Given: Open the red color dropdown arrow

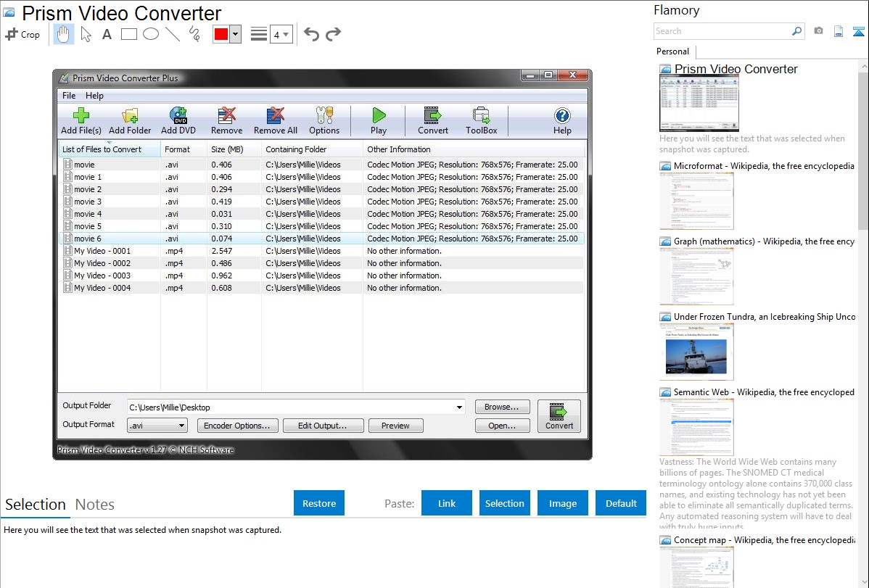Looking at the screenshot, I should click(x=236, y=34).
